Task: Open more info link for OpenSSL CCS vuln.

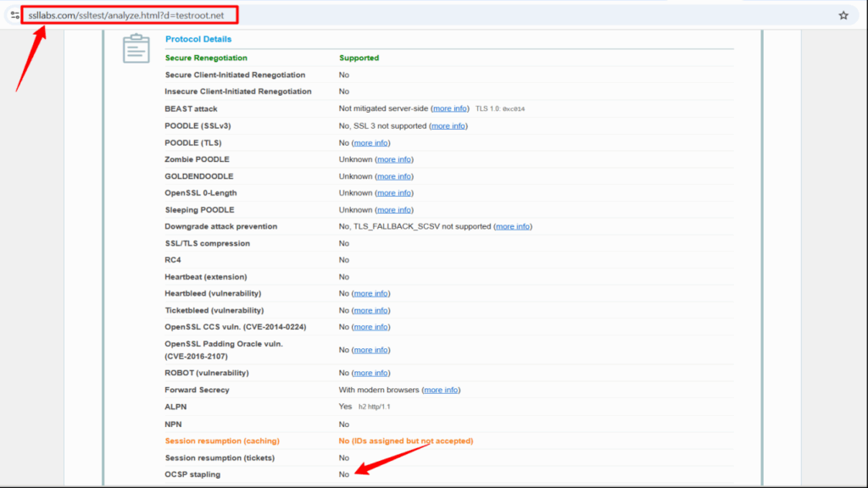Action: [370, 327]
